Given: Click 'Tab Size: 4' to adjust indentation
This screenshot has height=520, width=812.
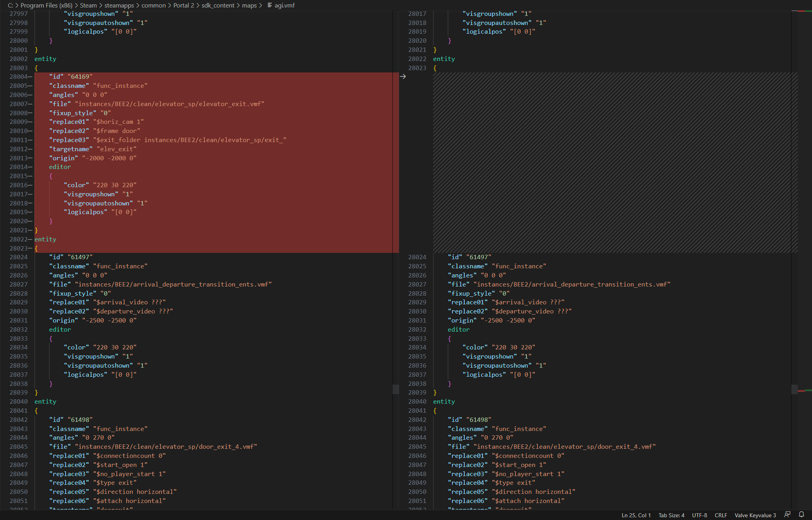Looking at the screenshot, I should tap(671, 515).
